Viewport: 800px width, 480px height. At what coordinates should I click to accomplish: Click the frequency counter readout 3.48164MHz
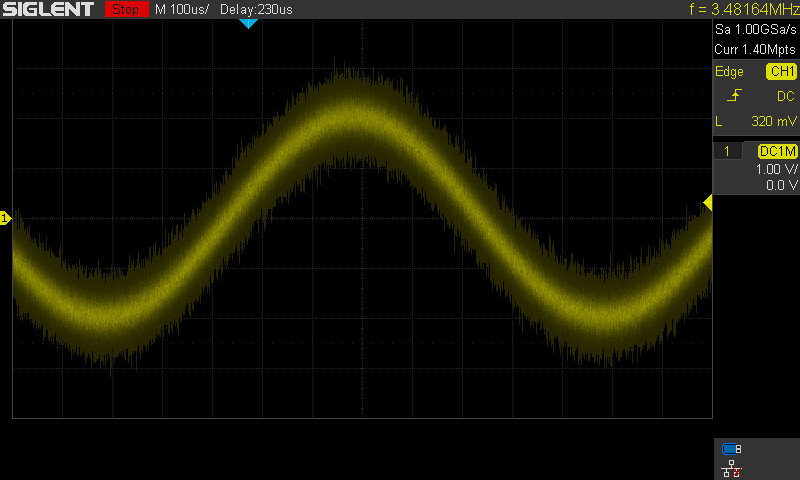point(743,9)
